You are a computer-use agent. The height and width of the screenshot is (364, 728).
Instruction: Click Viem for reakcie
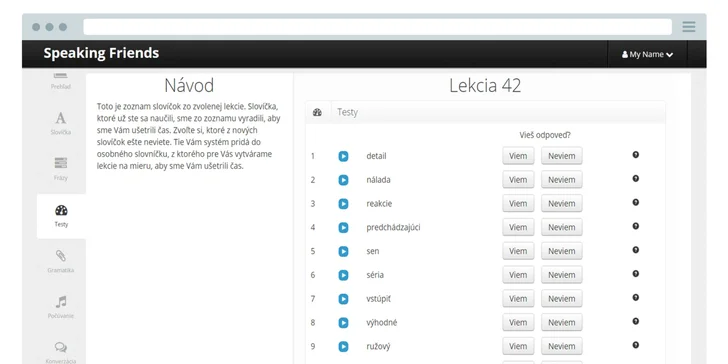pos(518,203)
